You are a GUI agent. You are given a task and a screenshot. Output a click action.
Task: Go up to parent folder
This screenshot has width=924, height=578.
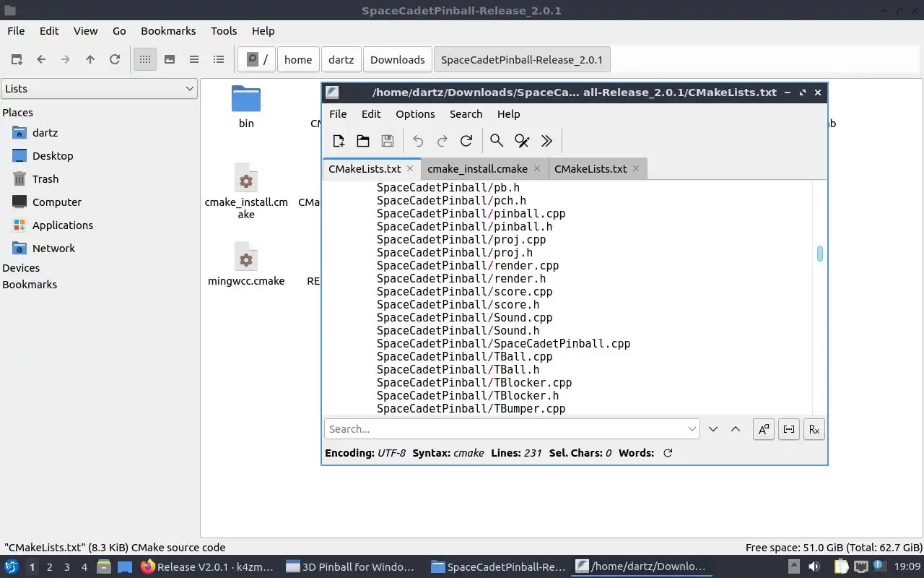(90, 60)
